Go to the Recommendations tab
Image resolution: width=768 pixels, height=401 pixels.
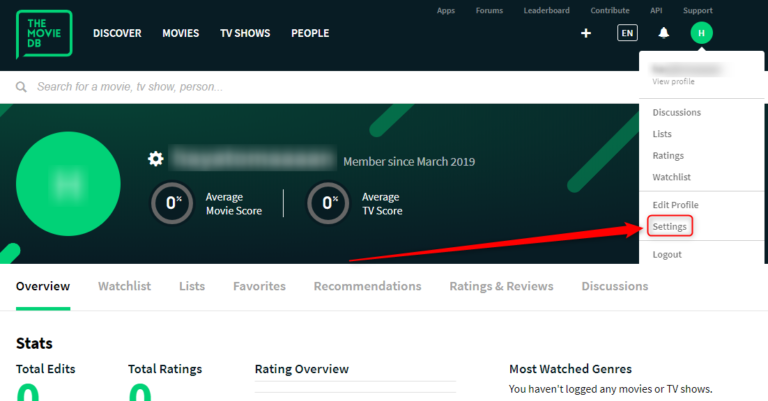367,286
